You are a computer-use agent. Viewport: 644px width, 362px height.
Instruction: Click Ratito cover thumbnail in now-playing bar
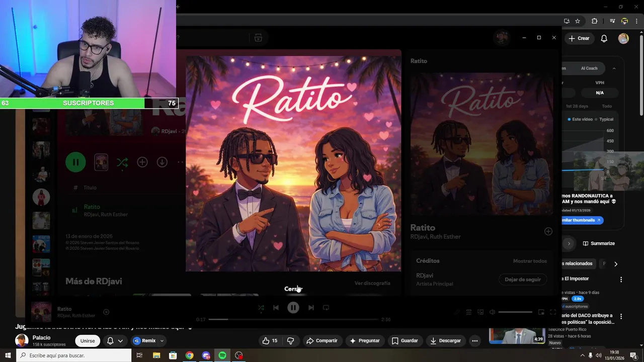pyautogui.click(x=41, y=312)
